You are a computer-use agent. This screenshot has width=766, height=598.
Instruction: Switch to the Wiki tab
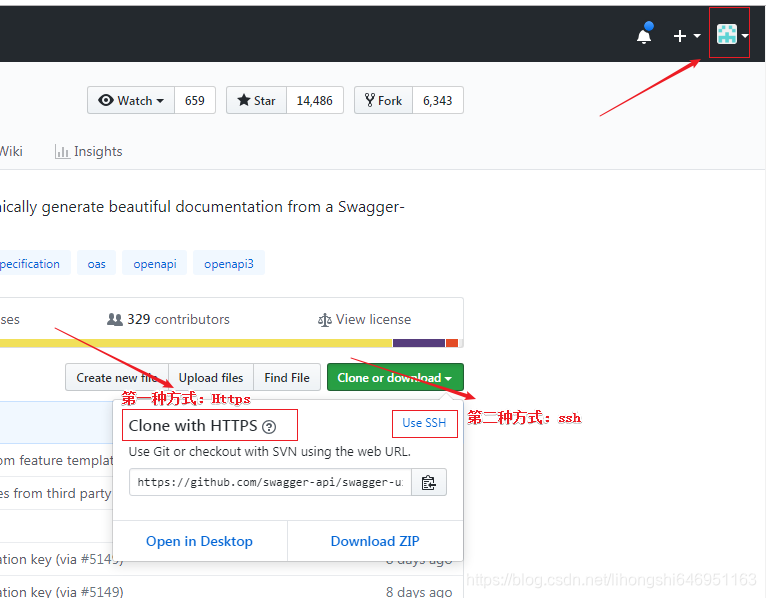(x=11, y=151)
